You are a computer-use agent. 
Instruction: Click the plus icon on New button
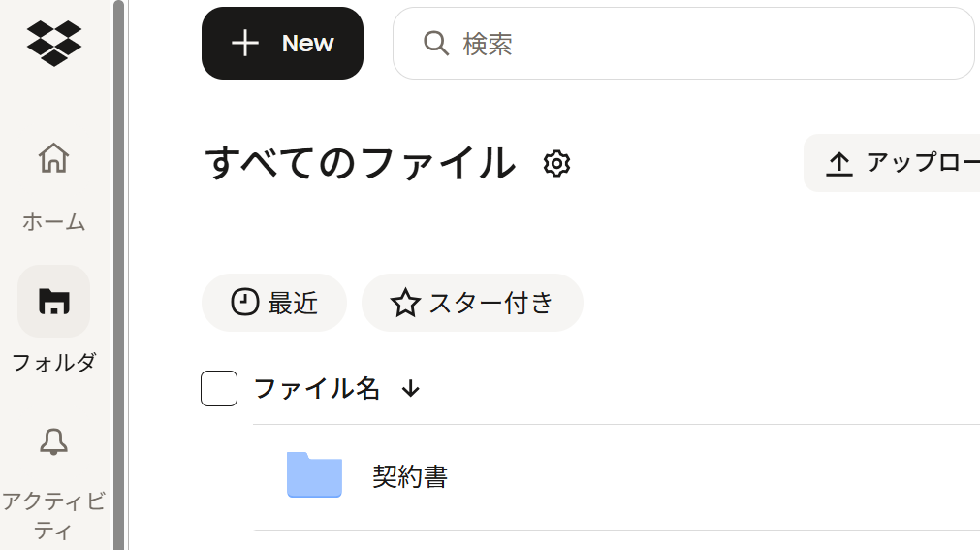click(245, 43)
